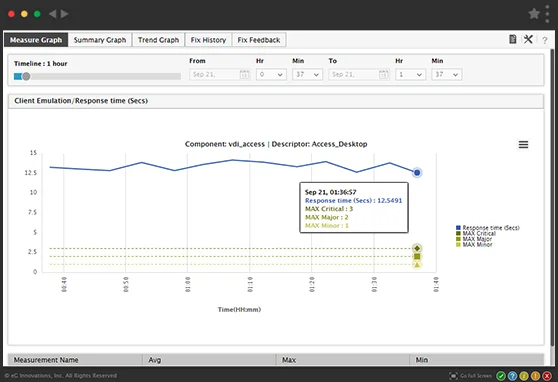Toggle Response time (Secs) legend series
The image size is (558, 382).
488,227
